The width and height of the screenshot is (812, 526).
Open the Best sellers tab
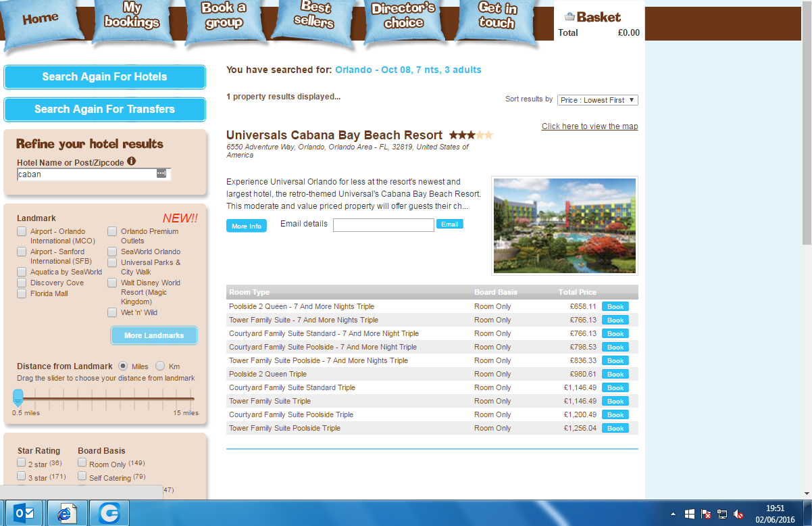click(x=314, y=20)
